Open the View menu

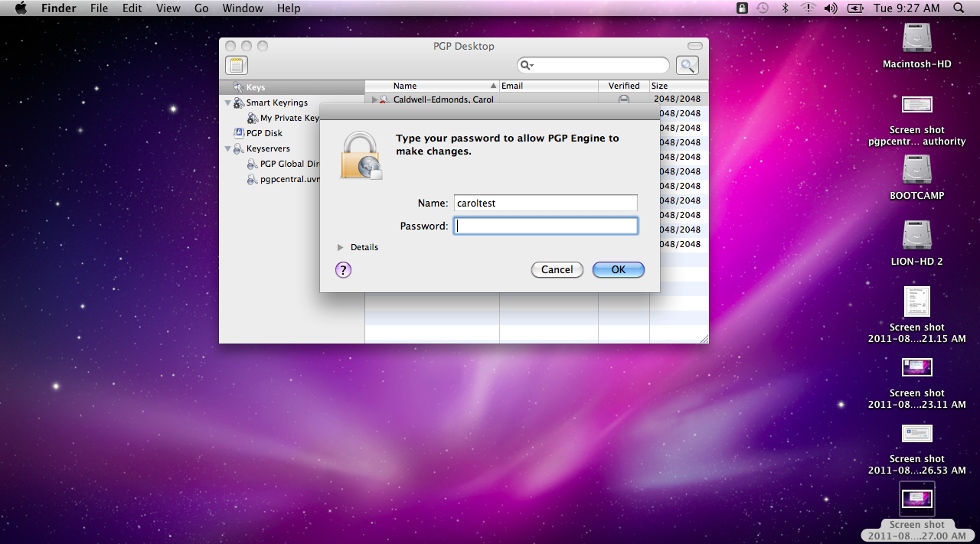168,8
